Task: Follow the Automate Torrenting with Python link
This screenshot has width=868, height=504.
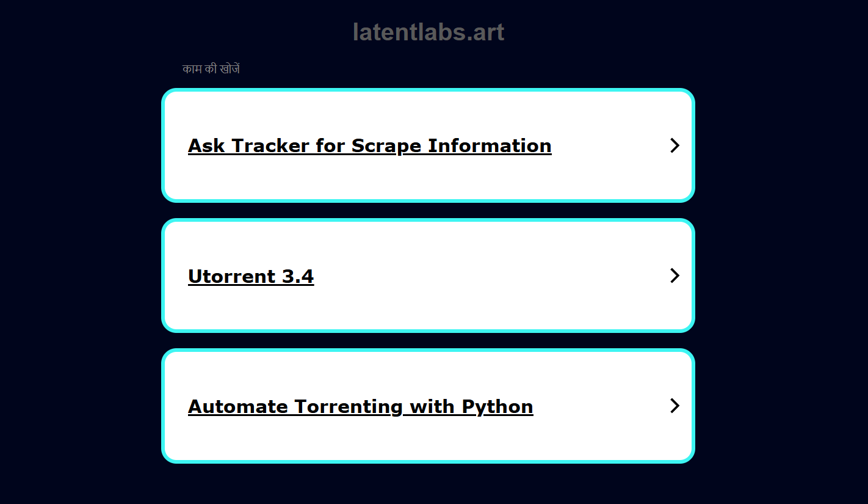Action: coord(360,407)
